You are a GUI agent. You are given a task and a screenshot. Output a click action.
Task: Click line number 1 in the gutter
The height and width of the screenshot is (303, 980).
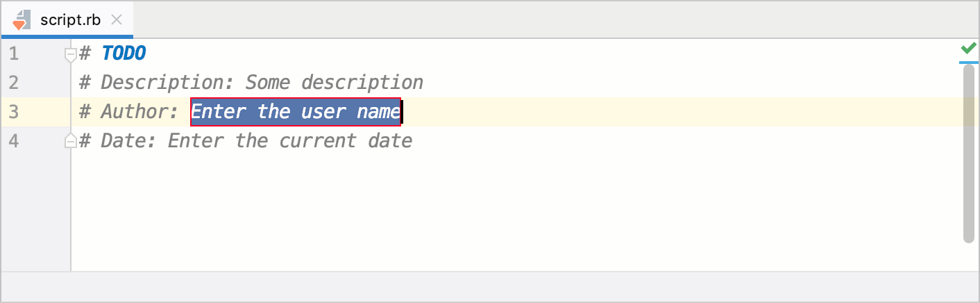click(x=14, y=54)
